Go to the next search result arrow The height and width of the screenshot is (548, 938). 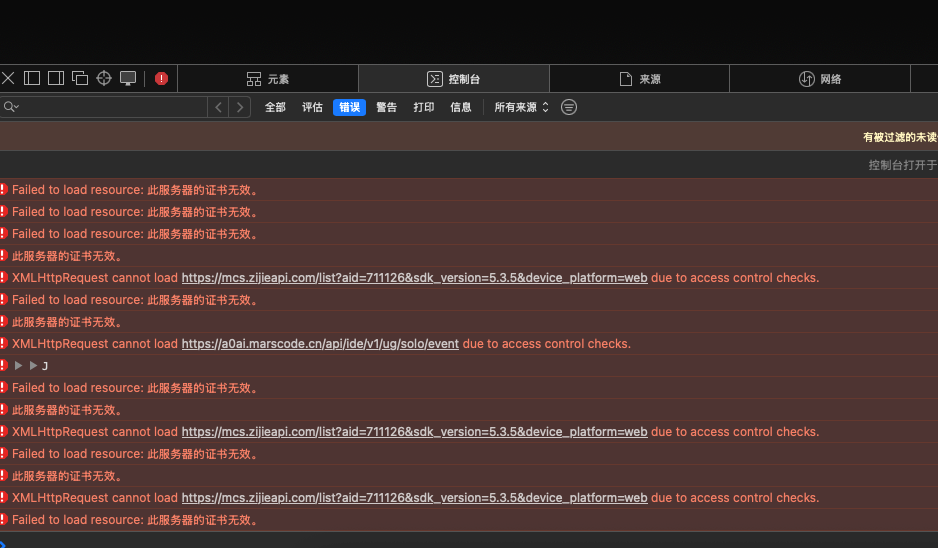click(x=240, y=107)
